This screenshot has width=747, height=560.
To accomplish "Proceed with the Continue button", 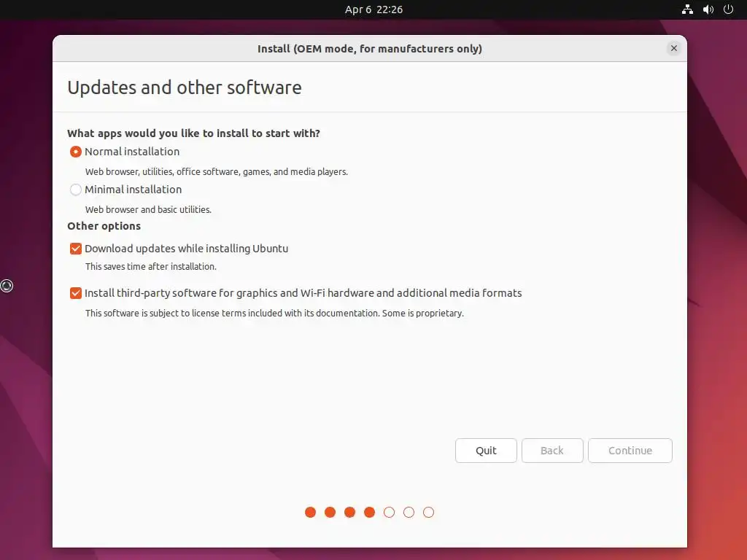I will click(x=630, y=451).
